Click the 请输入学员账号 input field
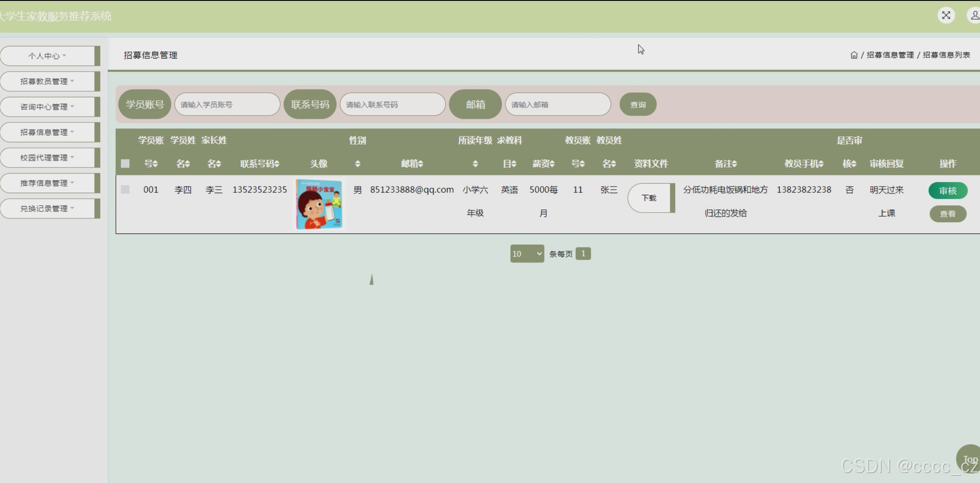980x483 pixels. click(227, 105)
